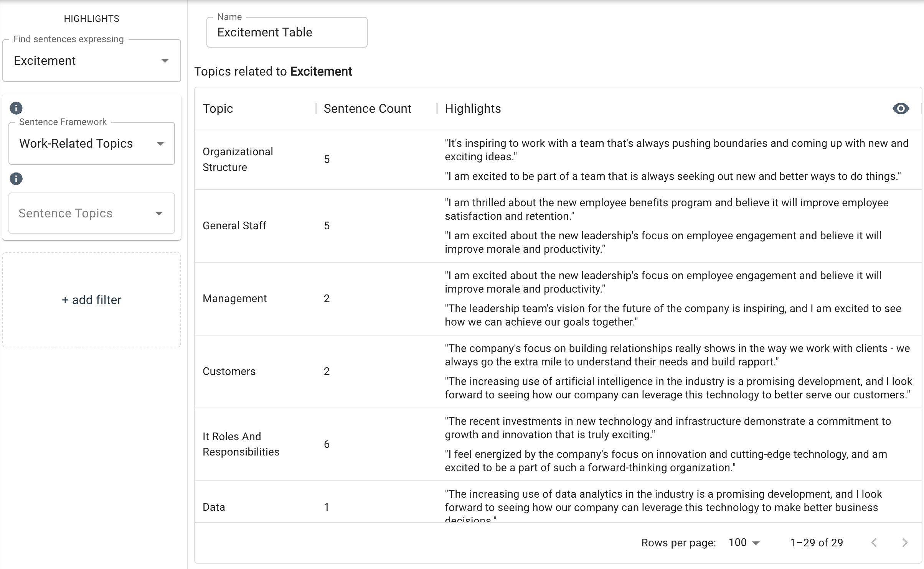Click the Management topic cell

(x=234, y=299)
